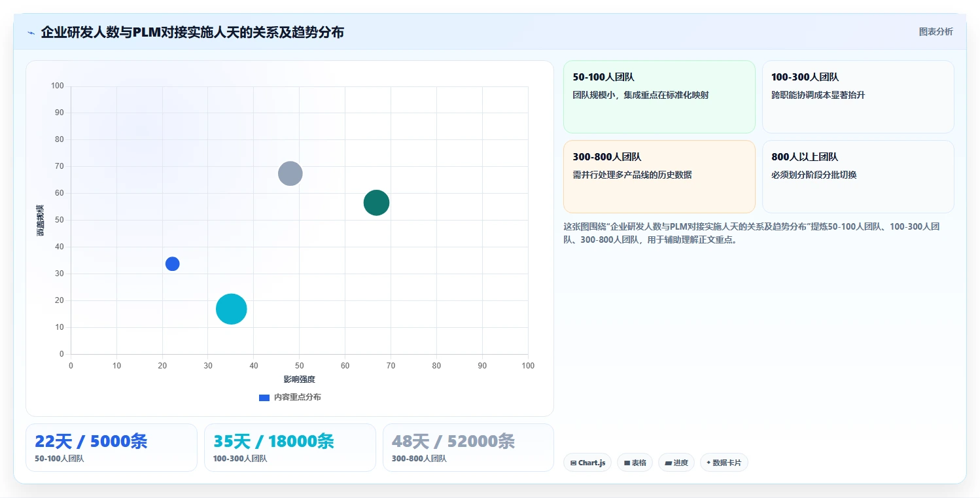Click the cyan bubble on chart
Image resolution: width=980 pixels, height=498 pixels.
231,309
